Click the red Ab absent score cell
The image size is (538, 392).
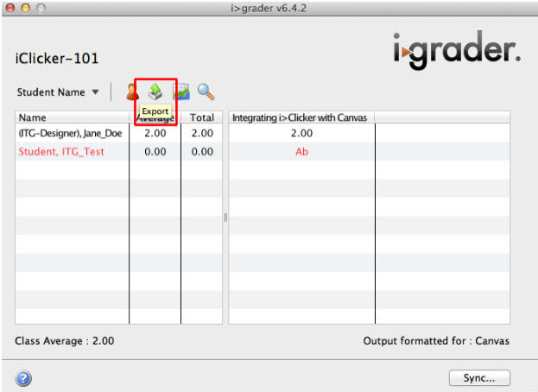(302, 152)
